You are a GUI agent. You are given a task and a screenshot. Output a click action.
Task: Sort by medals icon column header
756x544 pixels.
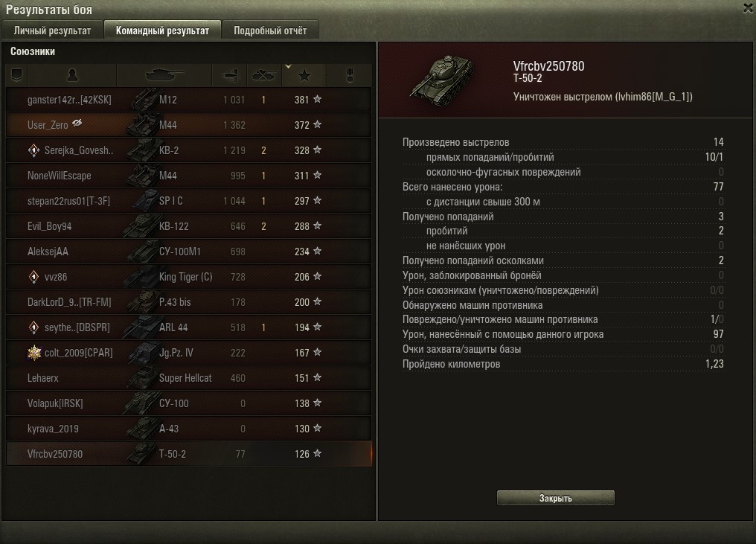point(350,75)
